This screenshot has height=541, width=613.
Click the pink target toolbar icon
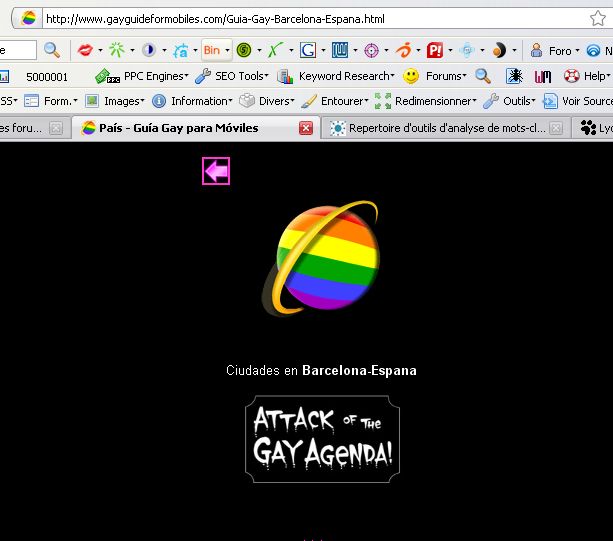[x=371, y=50]
